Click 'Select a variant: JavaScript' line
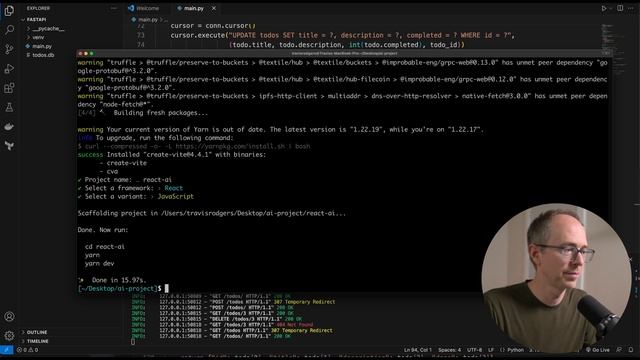This screenshot has height=360, width=640. pos(136,196)
